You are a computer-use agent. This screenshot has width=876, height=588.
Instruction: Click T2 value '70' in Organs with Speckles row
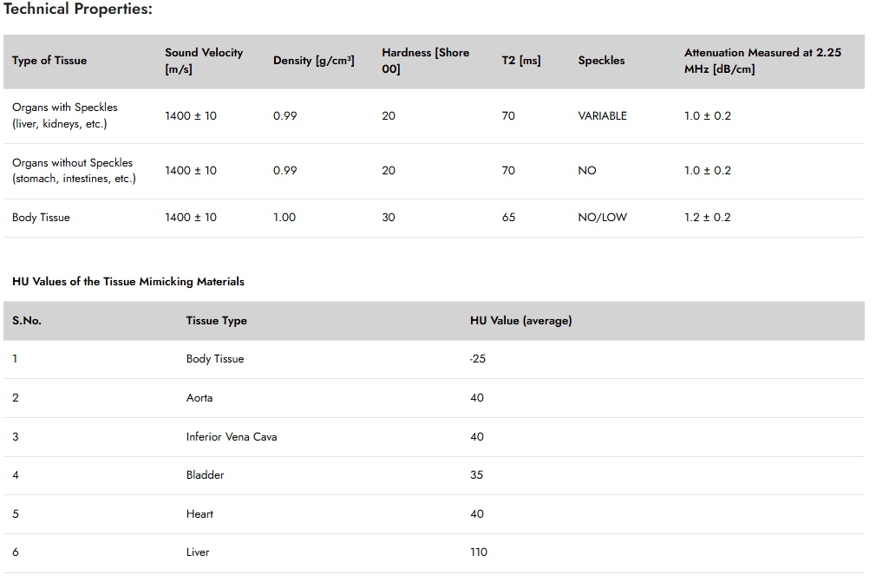(508, 115)
